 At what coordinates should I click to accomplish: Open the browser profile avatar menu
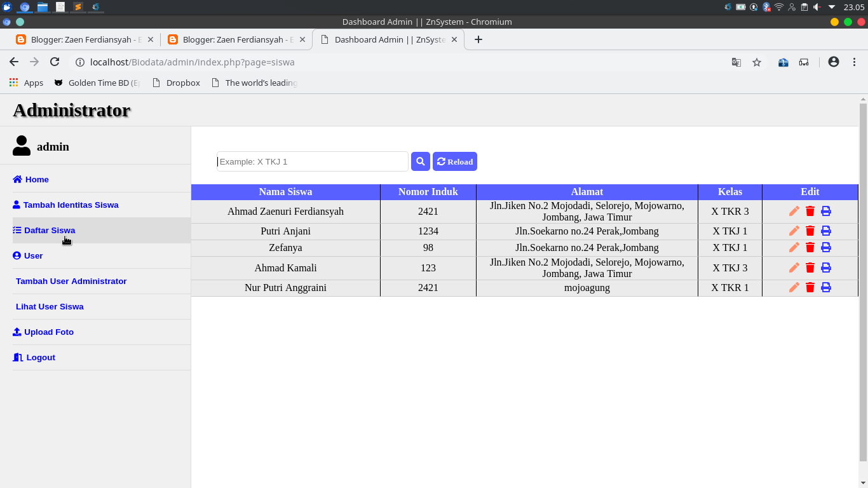(833, 62)
